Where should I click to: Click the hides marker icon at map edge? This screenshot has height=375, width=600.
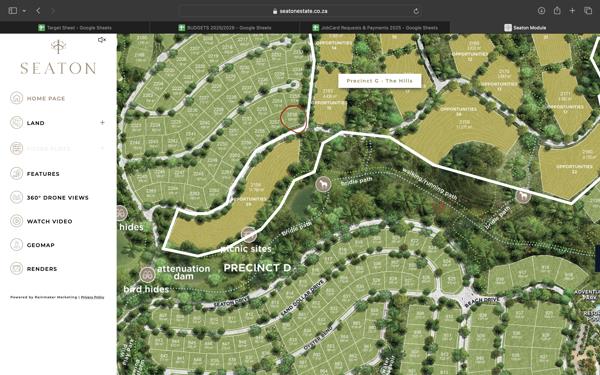pos(122,213)
